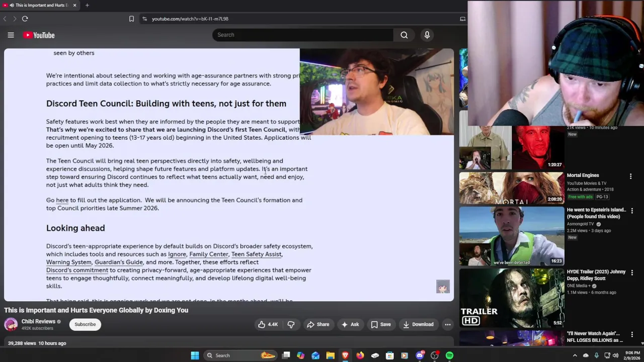
Task: Click the magnifier search button
Action: pos(404,35)
